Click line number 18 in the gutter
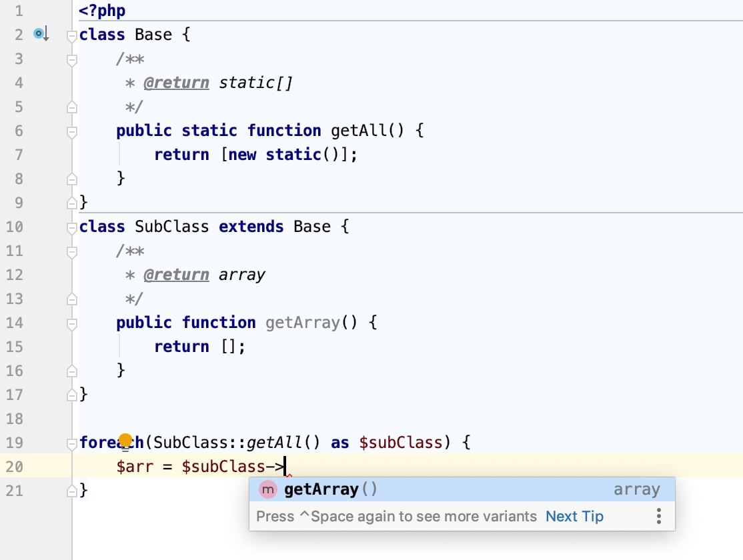Image resolution: width=743 pixels, height=560 pixels. (x=14, y=419)
